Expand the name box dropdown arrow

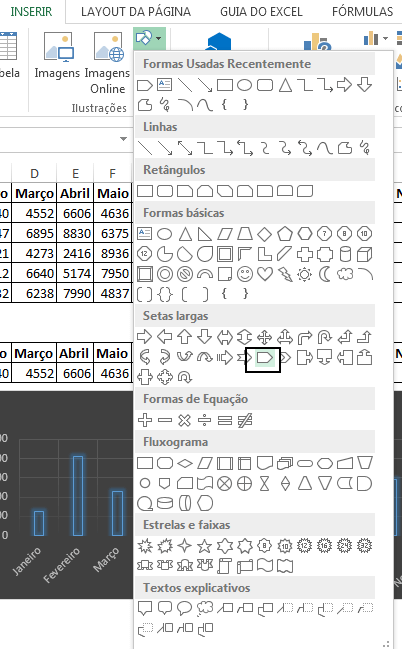point(123,139)
